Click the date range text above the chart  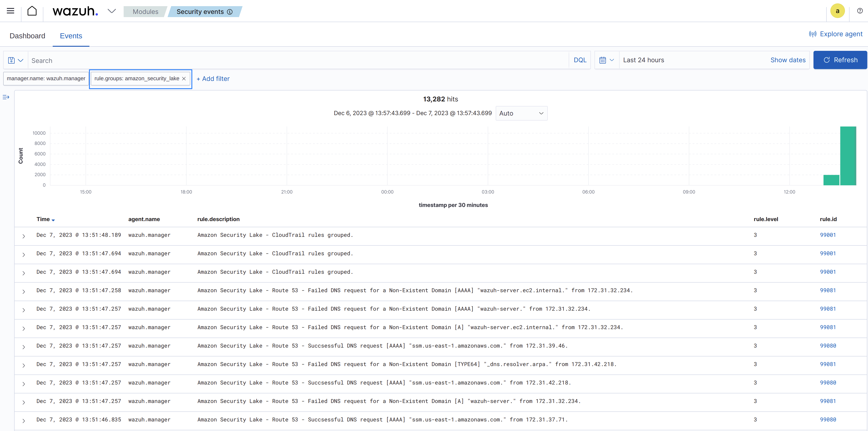pyautogui.click(x=412, y=113)
